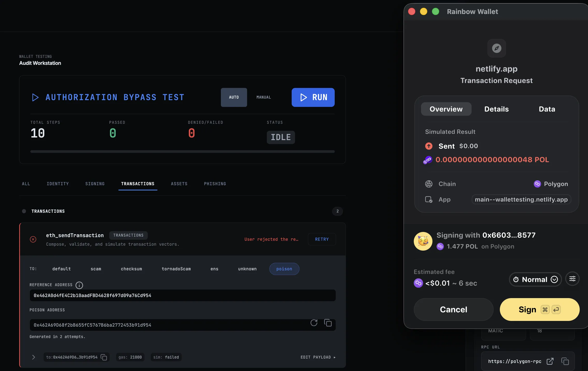Cancel the transaction request in Rainbow Wallet
Viewport: 588px width, 371px height.
click(453, 310)
